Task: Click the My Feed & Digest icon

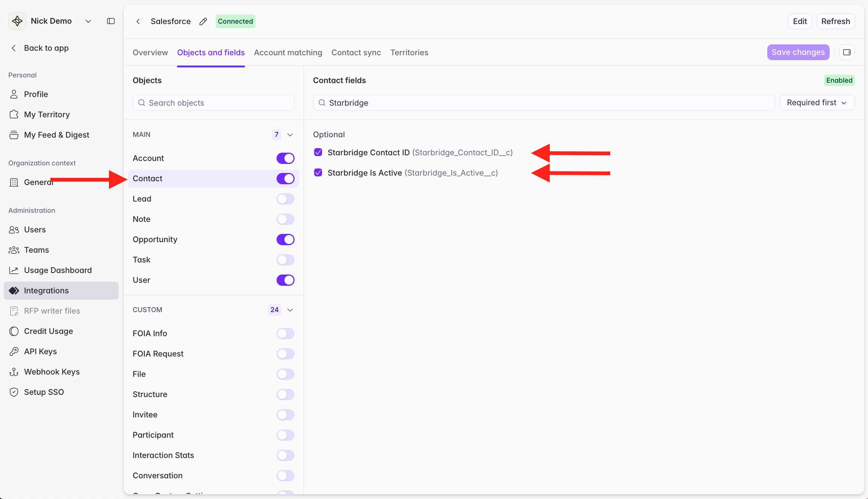Action: (14, 135)
